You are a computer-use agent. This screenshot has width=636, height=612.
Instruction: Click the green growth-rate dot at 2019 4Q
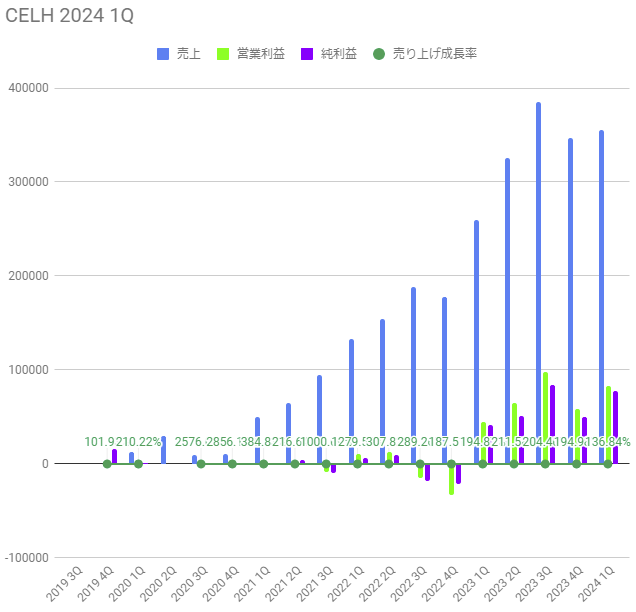tap(107, 464)
